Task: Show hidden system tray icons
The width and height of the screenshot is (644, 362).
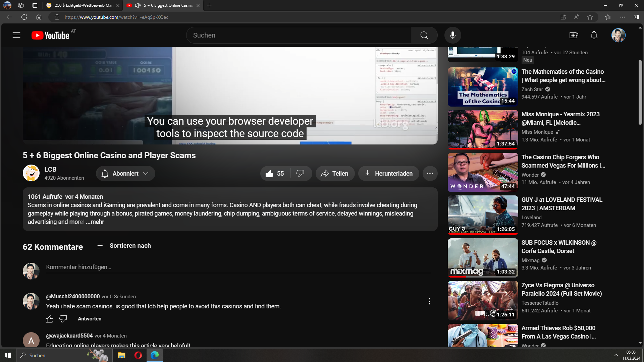Action: point(616,355)
